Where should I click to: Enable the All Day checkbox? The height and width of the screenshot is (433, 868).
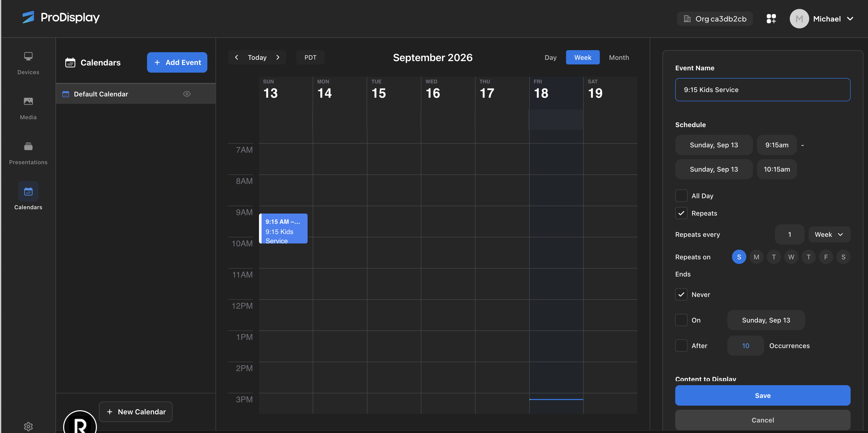tap(681, 196)
